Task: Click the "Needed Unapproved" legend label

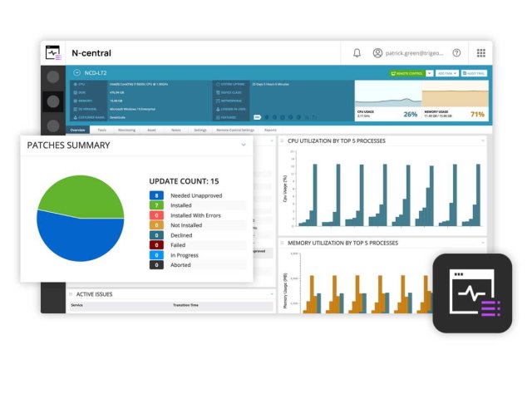Action: point(196,195)
